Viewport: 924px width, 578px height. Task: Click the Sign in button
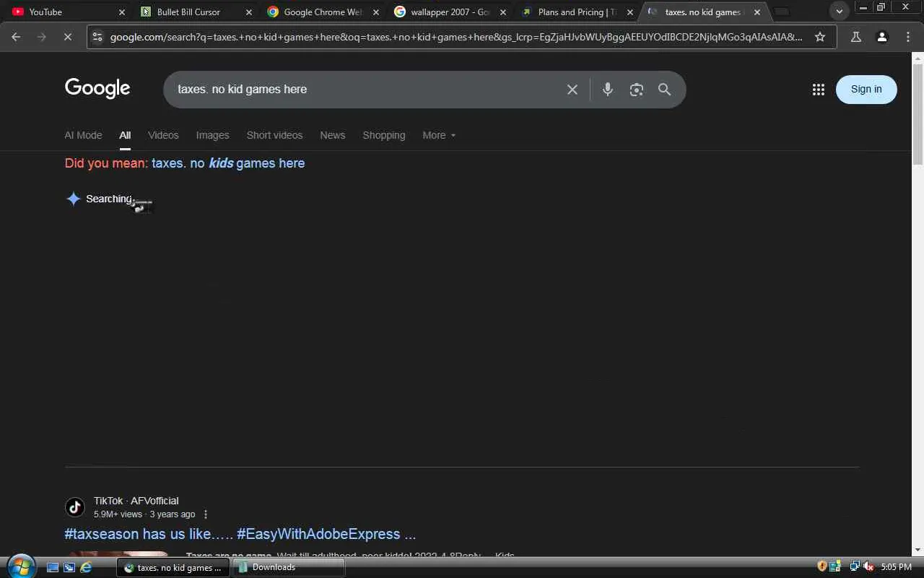click(x=866, y=90)
